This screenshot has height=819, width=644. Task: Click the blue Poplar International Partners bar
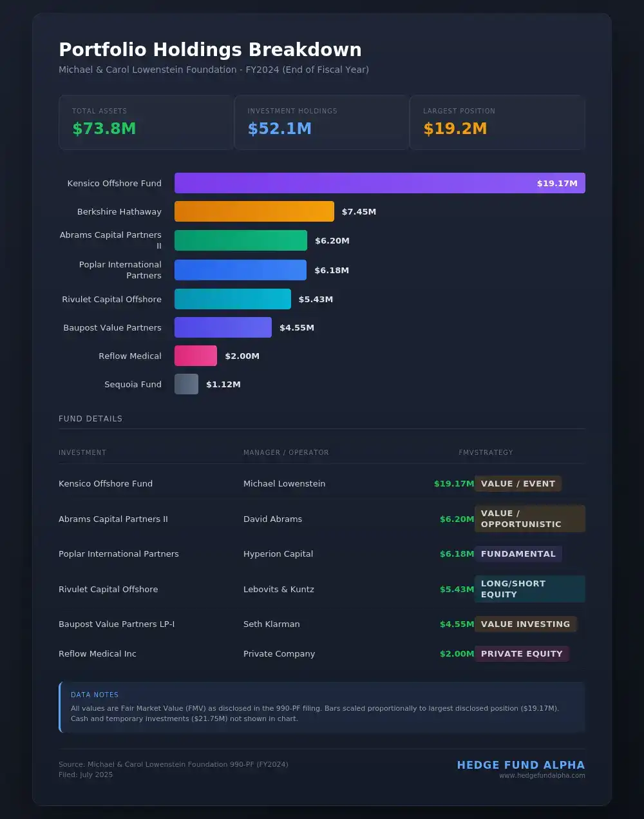(240, 270)
